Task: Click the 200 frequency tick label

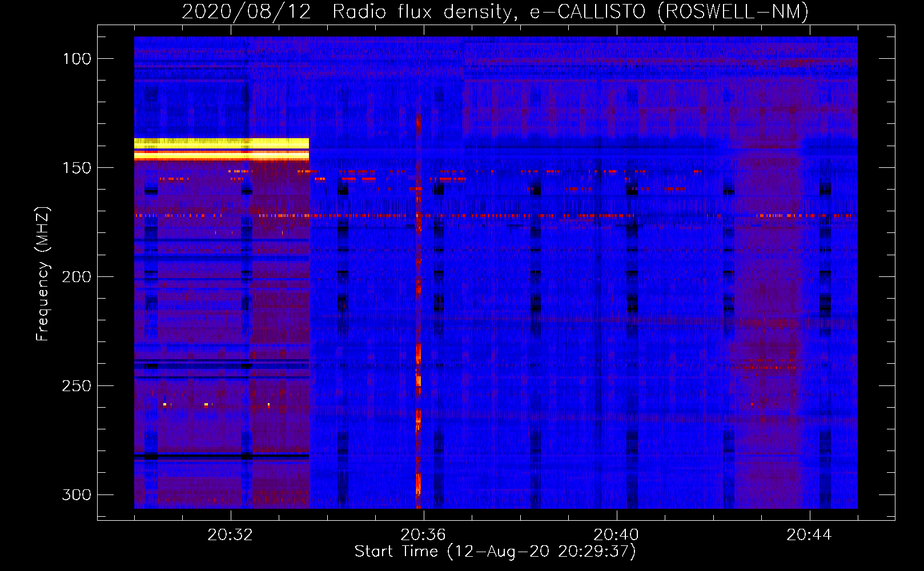Action: pos(77,277)
